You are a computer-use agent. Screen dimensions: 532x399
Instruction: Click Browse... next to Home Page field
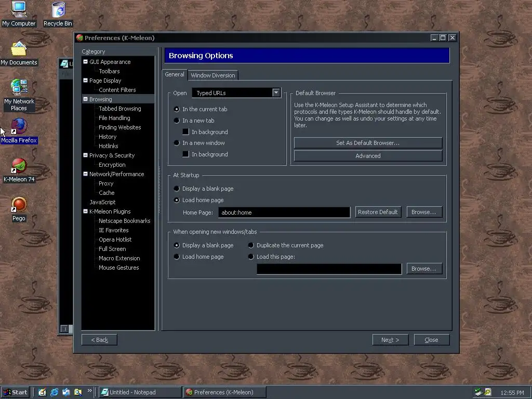[x=424, y=212]
